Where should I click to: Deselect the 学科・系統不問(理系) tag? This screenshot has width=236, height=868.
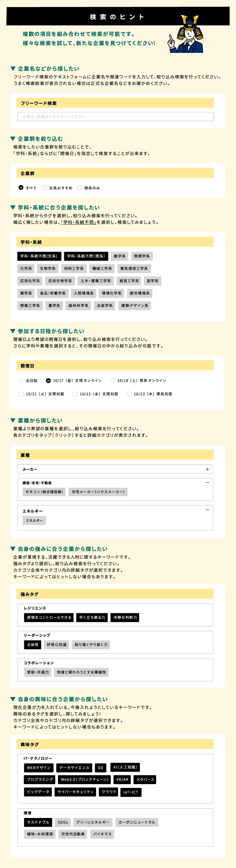coord(86,256)
